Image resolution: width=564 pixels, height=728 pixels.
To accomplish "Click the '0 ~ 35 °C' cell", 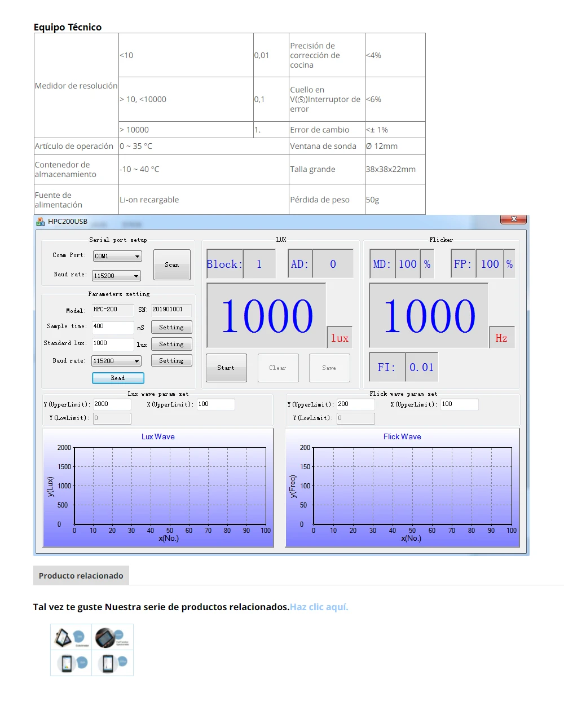I will (x=204, y=146).
